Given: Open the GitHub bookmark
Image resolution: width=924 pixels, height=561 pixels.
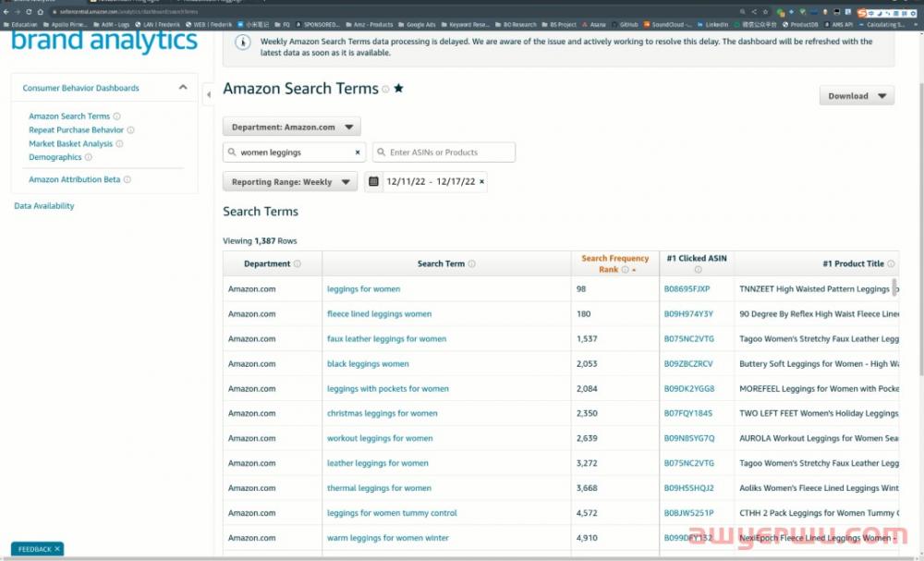Looking at the screenshot, I should pyautogui.click(x=626, y=25).
